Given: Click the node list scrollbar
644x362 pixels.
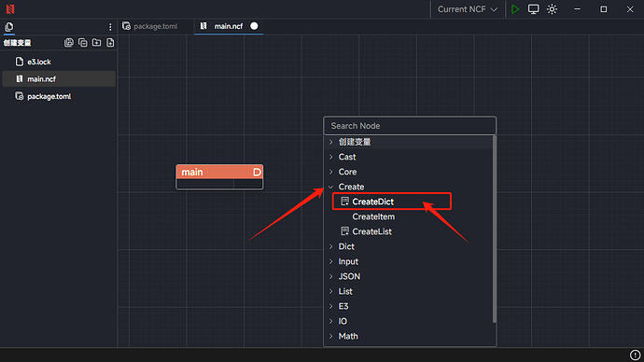Looking at the screenshot, I should pyautogui.click(x=494, y=229).
